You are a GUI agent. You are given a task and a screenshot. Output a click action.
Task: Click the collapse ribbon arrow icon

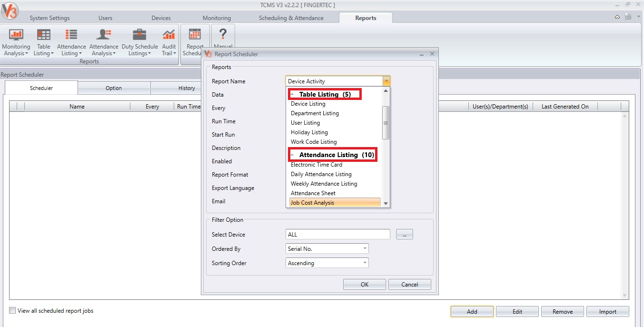[x=617, y=17]
